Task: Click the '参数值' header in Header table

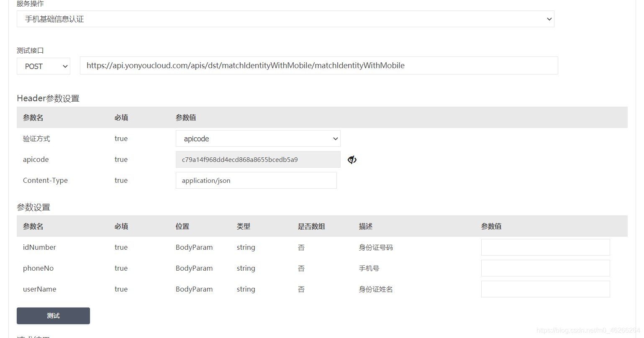Action: [186, 118]
